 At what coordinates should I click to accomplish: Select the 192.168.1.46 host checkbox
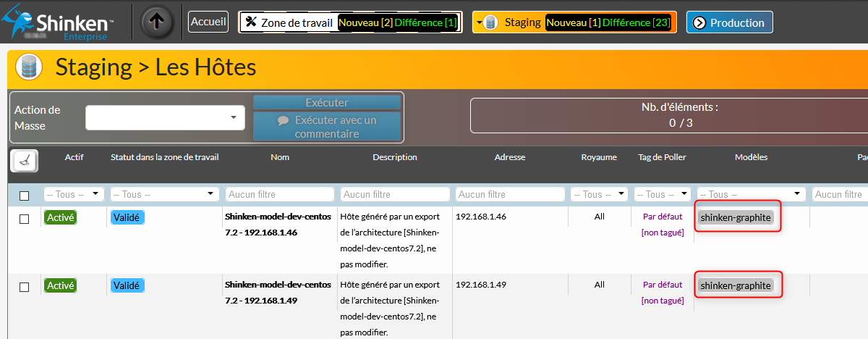click(x=25, y=219)
